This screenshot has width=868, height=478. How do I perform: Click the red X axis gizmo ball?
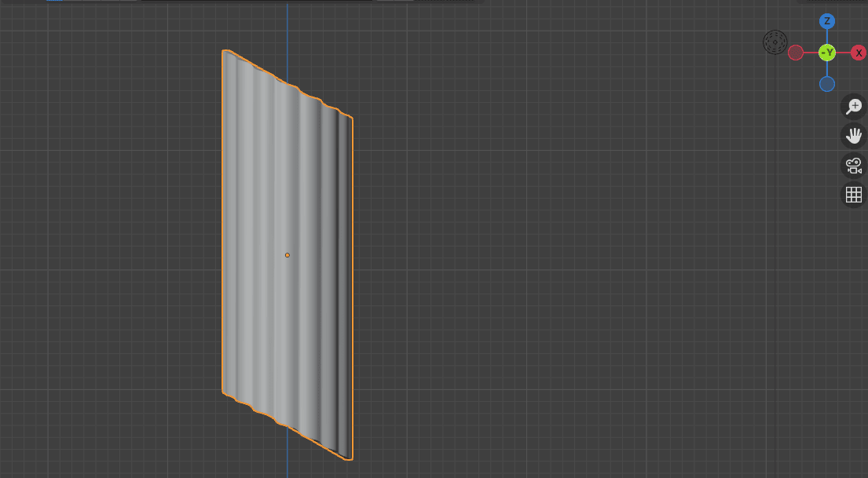coord(859,53)
